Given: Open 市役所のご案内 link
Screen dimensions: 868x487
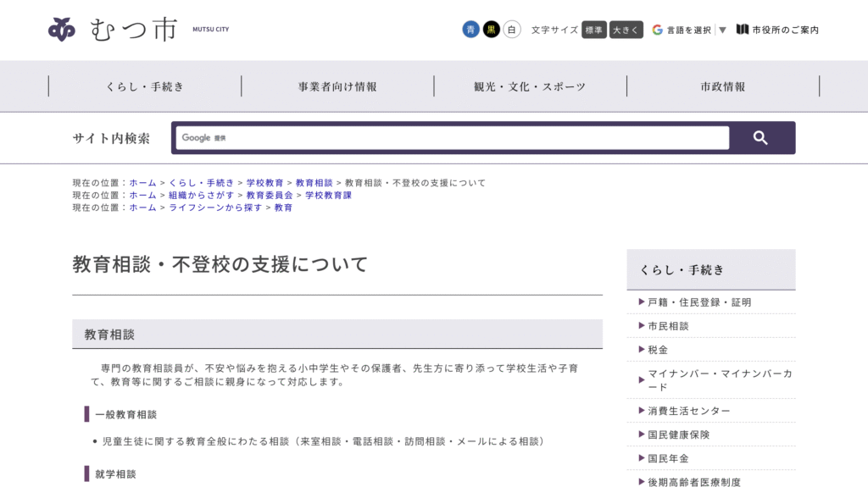Looking at the screenshot, I should [785, 30].
